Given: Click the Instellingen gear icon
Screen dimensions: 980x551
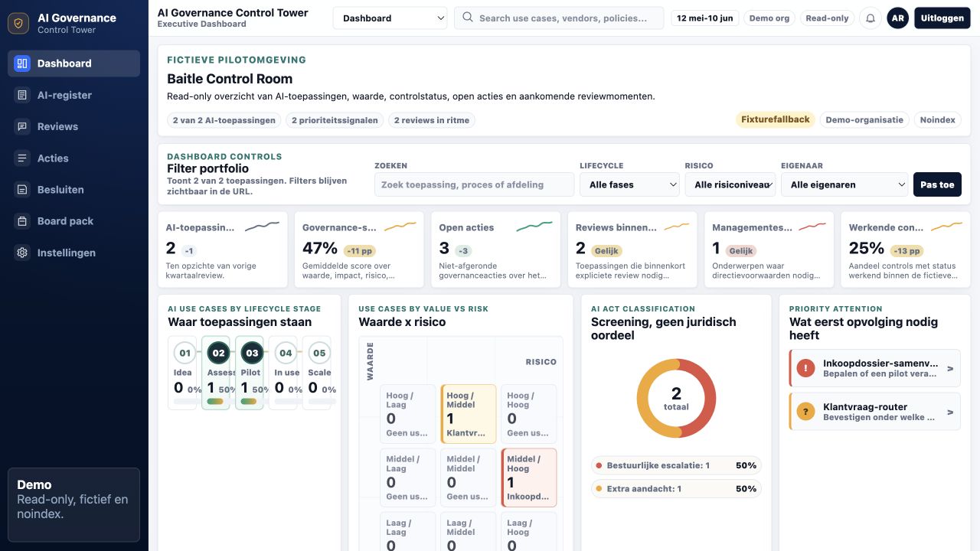Looking at the screenshot, I should 22,252.
